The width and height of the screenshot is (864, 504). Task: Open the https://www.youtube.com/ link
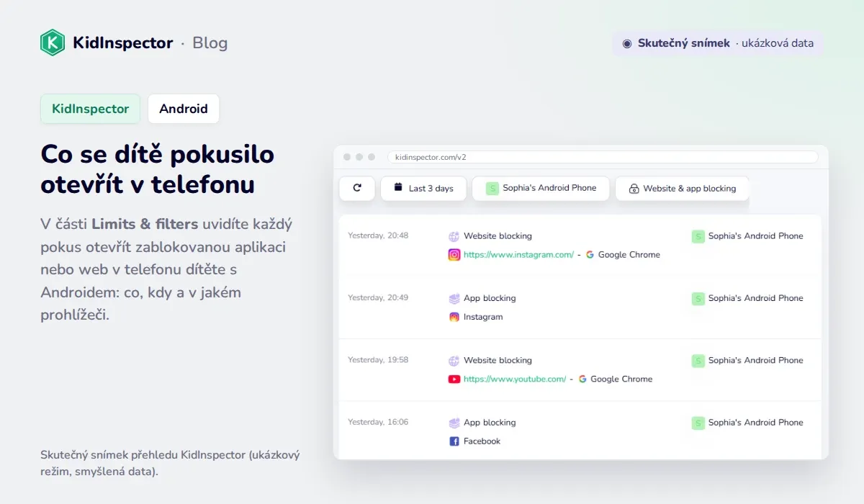[x=515, y=379]
